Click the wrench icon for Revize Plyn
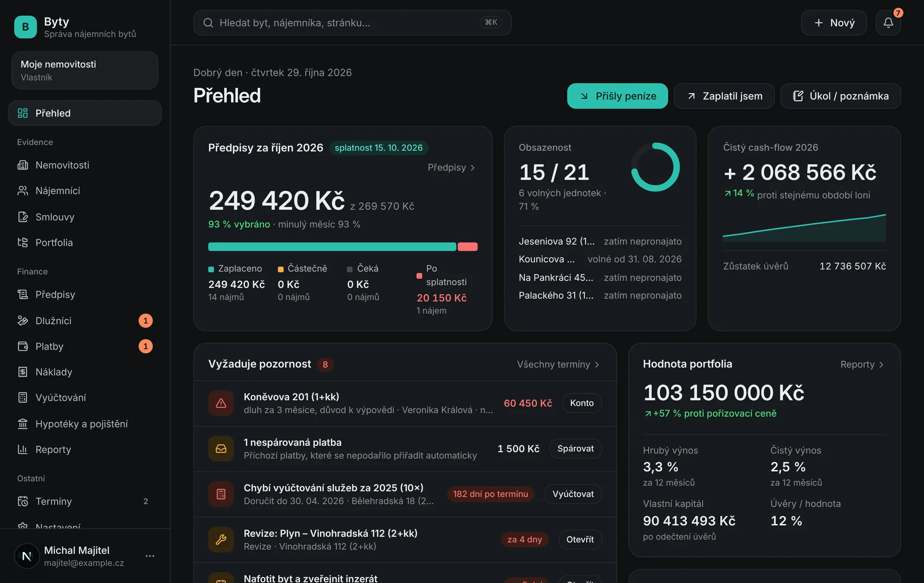The width and height of the screenshot is (924, 583). tap(221, 540)
